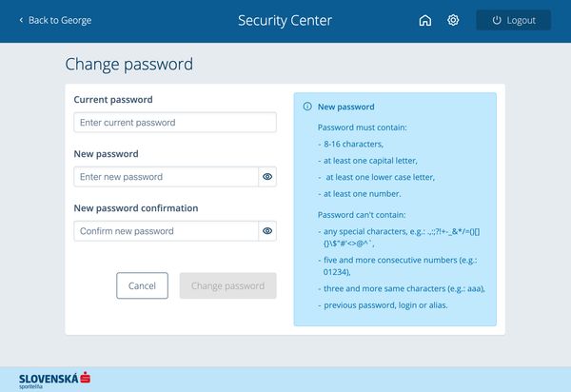The image size is (571, 392).
Task: Reveal the confirmation password using eye toggle
Action: [x=267, y=231]
